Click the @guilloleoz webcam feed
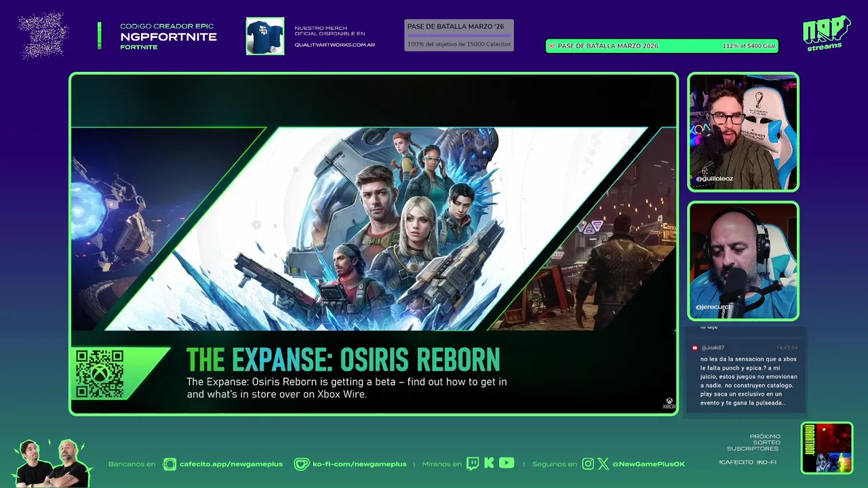Image resolution: width=868 pixels, height=488 pixels. (743, 132)
